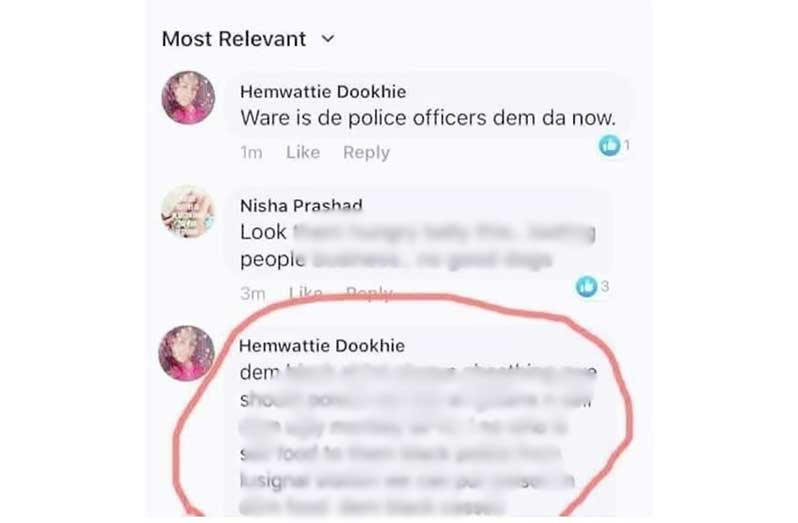Select Nisha Prashad's comment bubble text
The image size is (798, 523).
pyautogui.click(x=417, y=246)
